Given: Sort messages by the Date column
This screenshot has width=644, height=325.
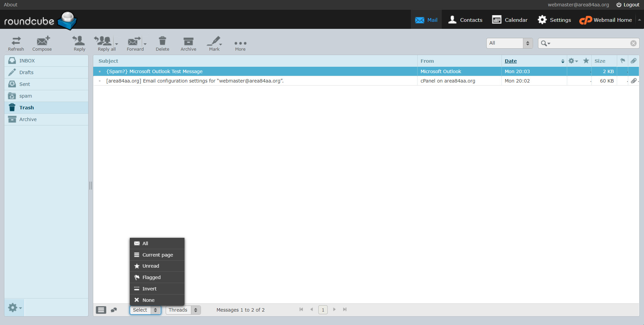Looking at the screenshot, I should tap(511, 61).
